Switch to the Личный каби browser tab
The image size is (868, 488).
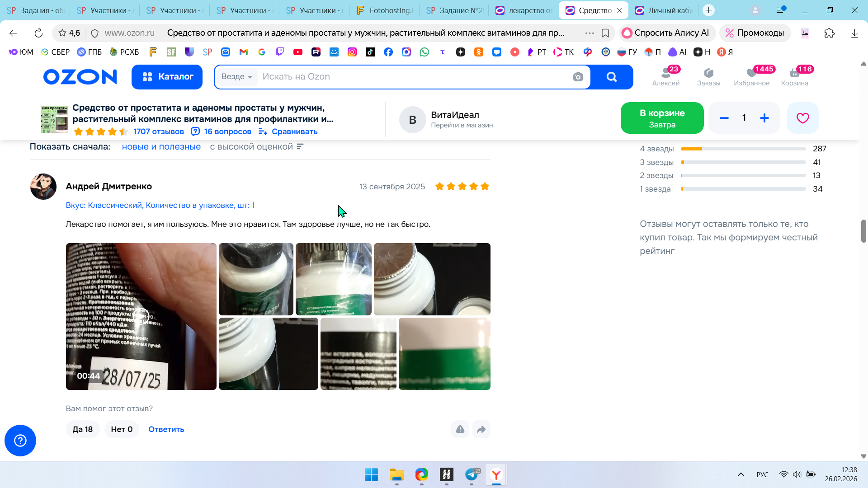(x=664, y=10)
